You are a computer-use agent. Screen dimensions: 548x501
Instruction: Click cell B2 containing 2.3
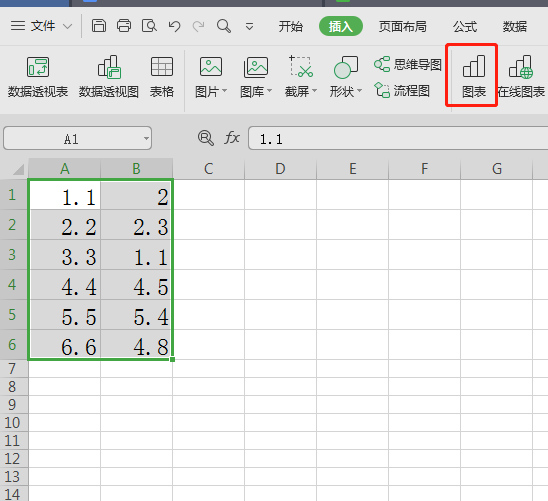tap(137, 225)
